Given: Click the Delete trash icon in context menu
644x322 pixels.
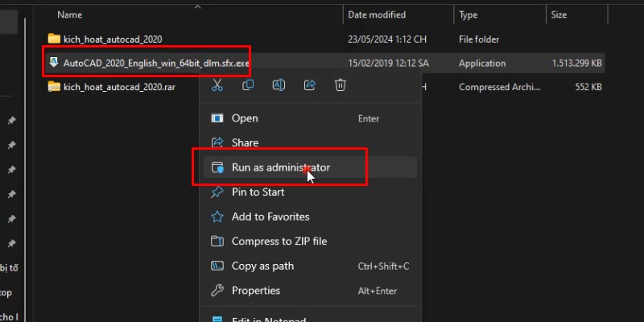Looking at the screenshot, I should (341, 85).
